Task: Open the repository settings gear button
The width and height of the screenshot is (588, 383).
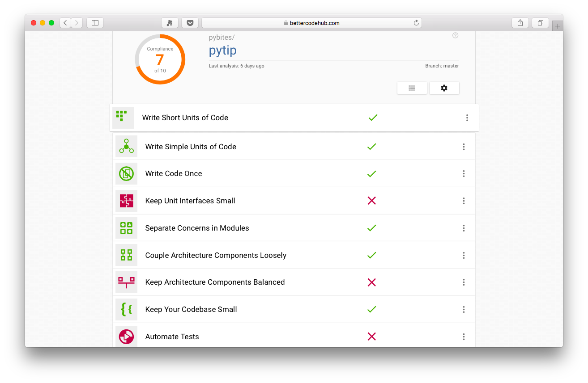Action: click(444, 88)
